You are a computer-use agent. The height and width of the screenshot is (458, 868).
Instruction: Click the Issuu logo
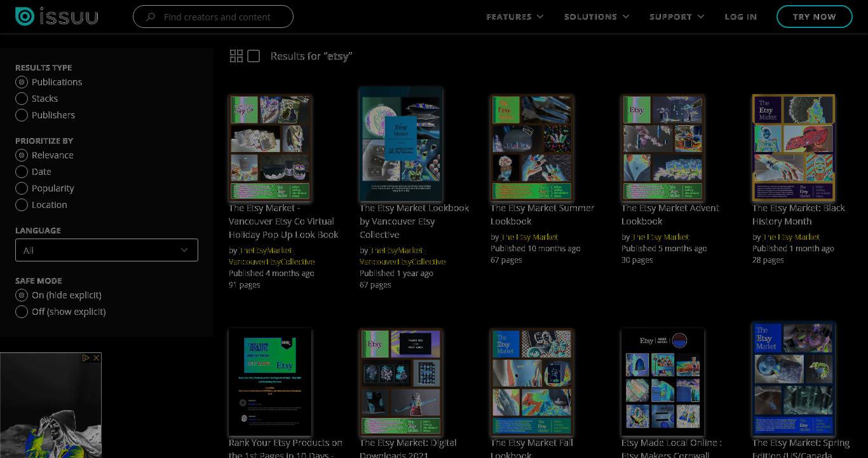[57, 17]
